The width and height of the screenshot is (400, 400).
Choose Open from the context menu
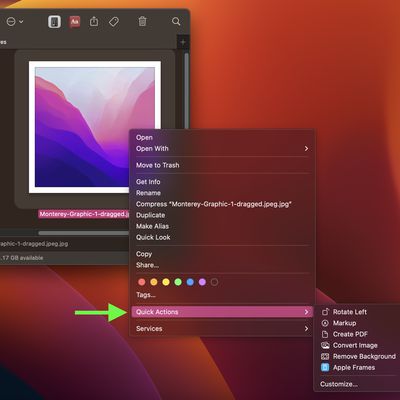point(222,138)
